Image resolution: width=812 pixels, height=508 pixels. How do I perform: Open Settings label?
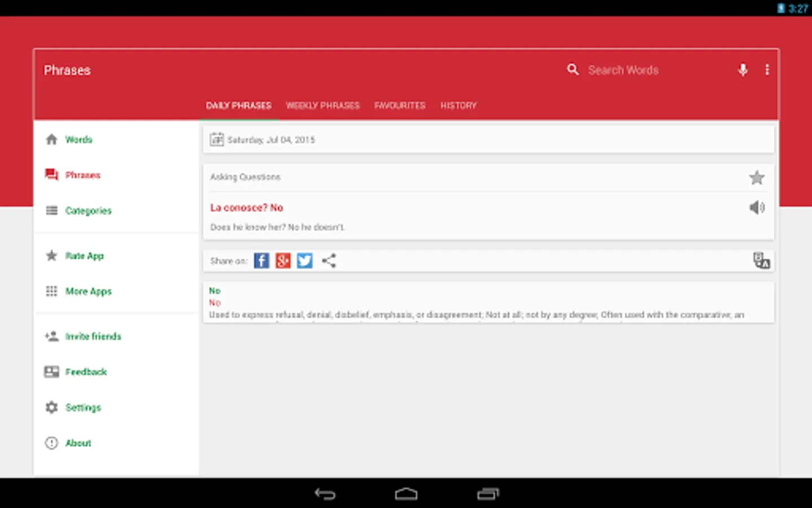coord(83,408)
